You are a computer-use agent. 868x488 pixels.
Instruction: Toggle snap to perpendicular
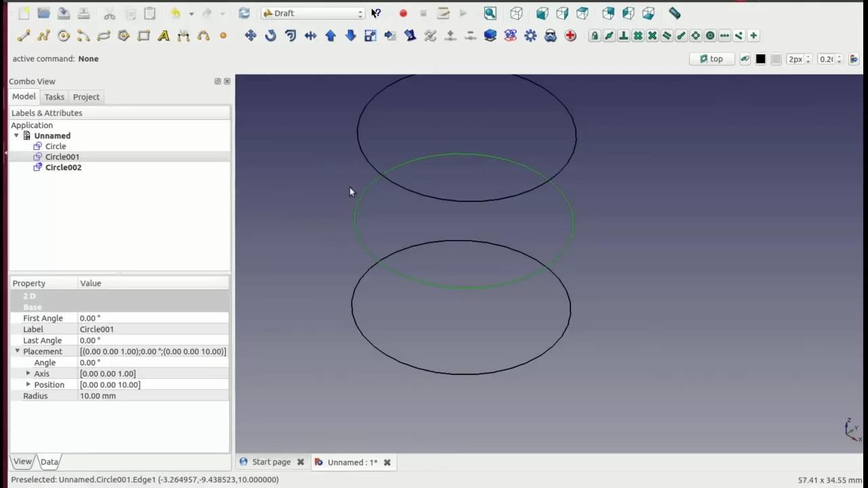tap(623, 36)
